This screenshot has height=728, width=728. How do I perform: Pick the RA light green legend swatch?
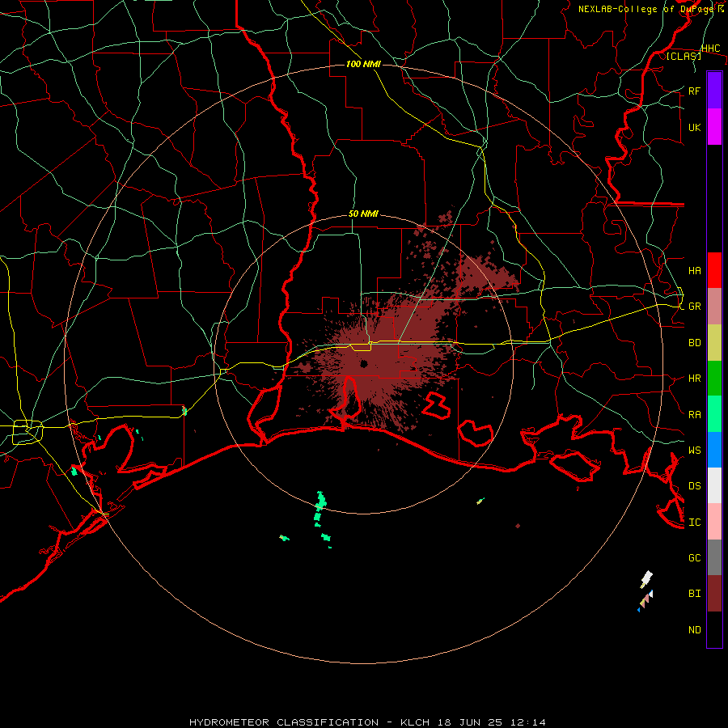coord(714,414)
